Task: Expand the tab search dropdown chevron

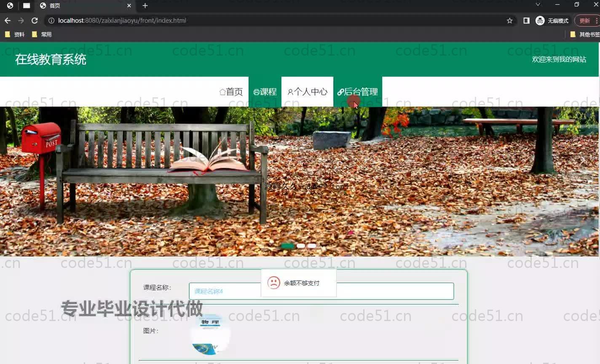Action: [x=538, y=5]
